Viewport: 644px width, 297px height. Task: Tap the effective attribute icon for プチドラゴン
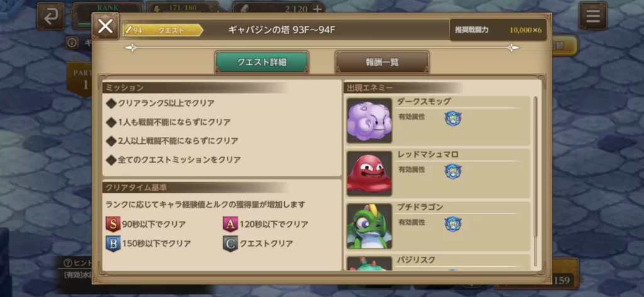pos(453,224)
